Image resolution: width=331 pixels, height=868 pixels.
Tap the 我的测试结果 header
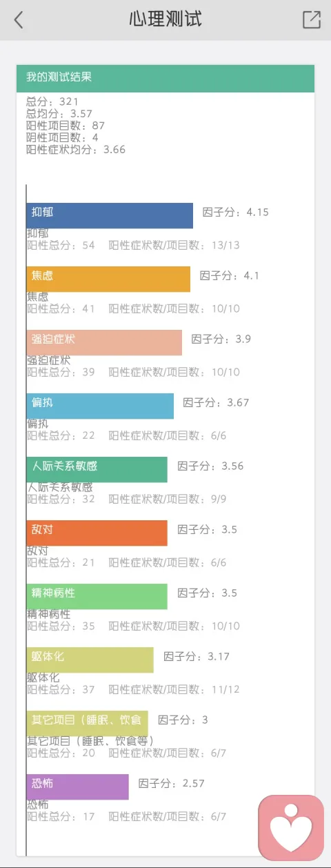[x=165, y=78]
